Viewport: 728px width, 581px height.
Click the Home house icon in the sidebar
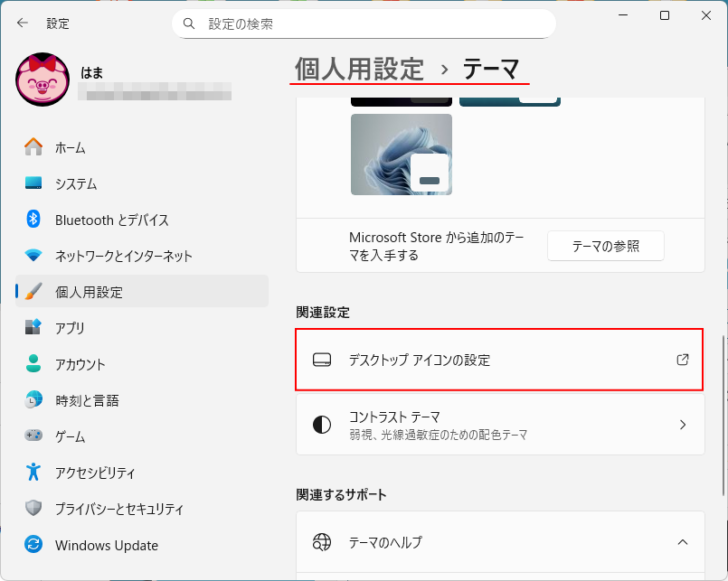pyautogui.click(x=33, y=147)
